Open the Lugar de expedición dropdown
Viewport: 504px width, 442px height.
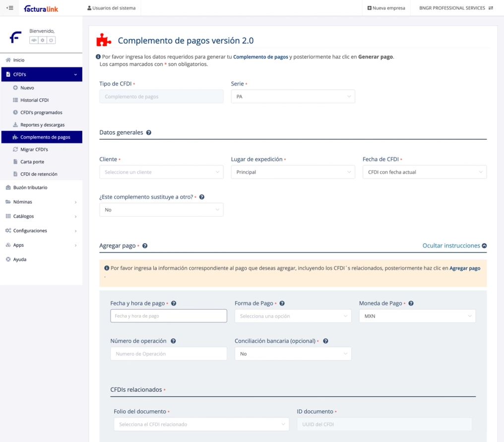[x=293, y=172]
